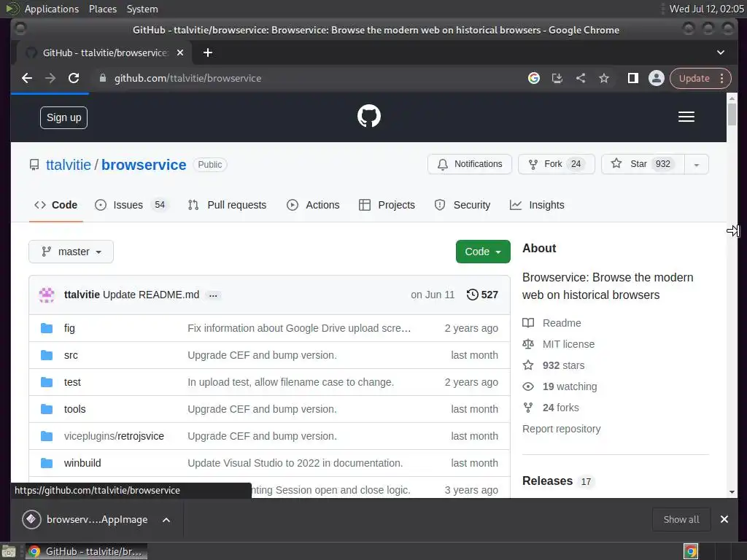
Task: Click the GitHub taskbar window entry
Action: click(86, 551)
